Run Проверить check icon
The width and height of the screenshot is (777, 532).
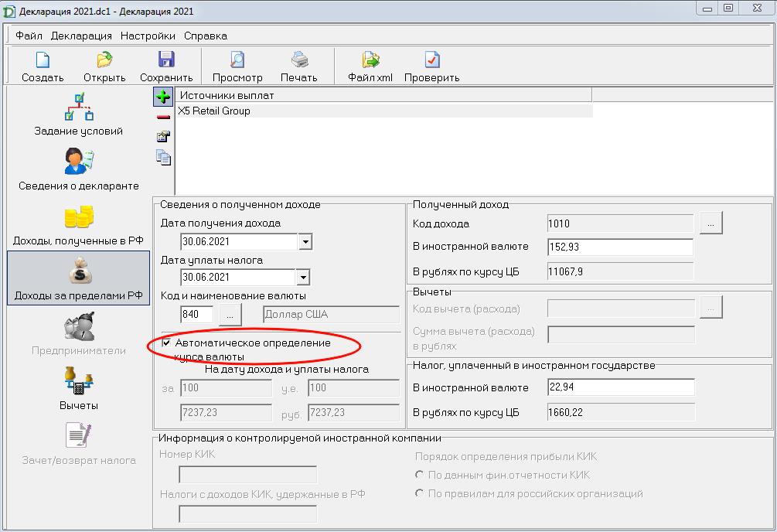[431, 61]
